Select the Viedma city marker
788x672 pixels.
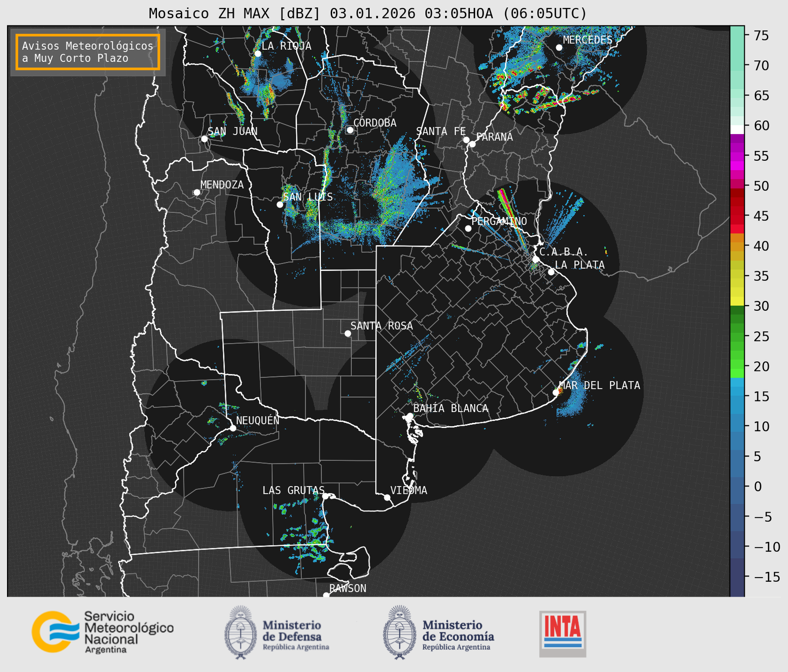point(387,497)
